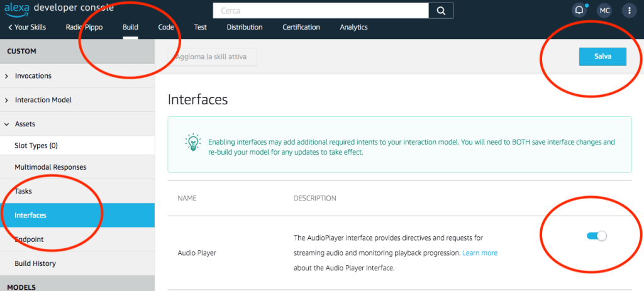
Task: Open Multimodal Responses in sidebar
Action: pos(50,167)
